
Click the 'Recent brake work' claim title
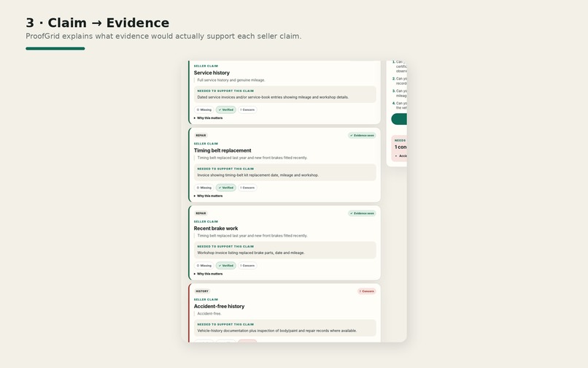(x=216, y=229)
